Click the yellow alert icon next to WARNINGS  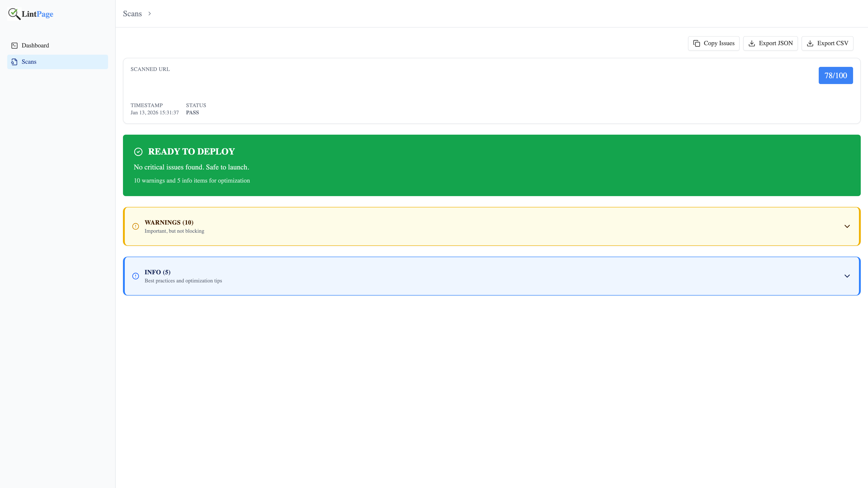click(135, 226)
